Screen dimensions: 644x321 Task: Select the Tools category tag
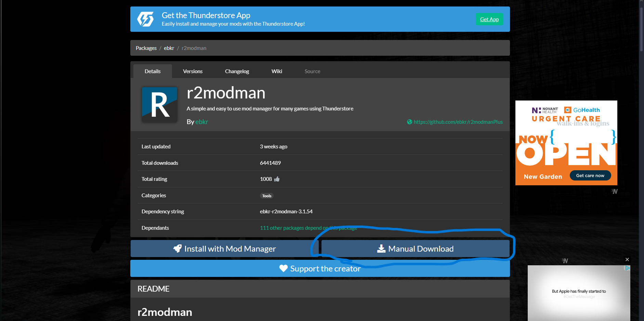tap(267, 196)
